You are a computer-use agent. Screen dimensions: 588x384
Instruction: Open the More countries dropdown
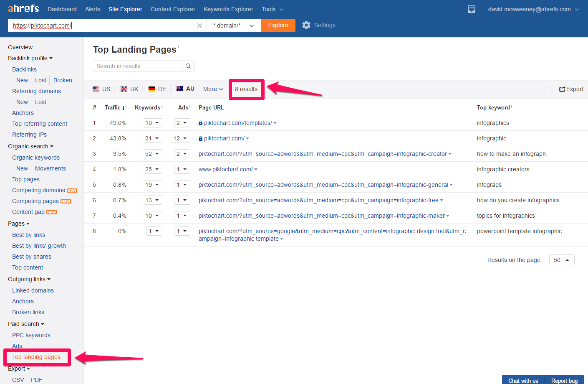click(213, 89)
